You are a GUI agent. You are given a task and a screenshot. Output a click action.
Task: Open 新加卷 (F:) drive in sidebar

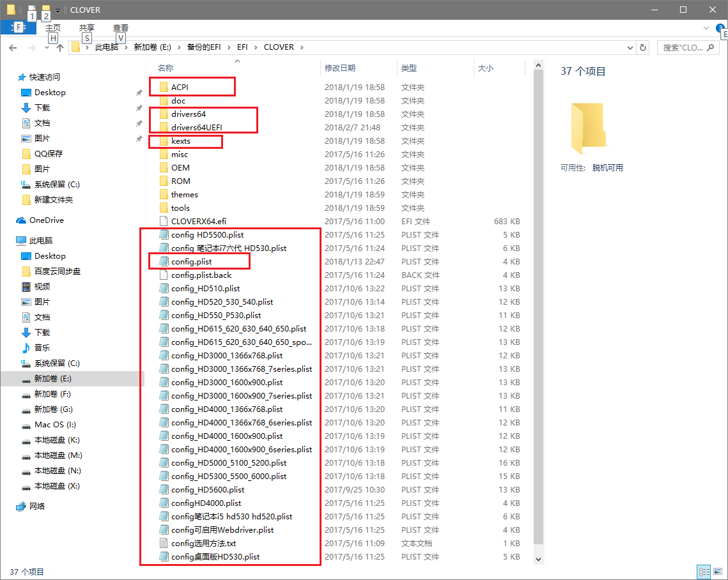[52, 394]
